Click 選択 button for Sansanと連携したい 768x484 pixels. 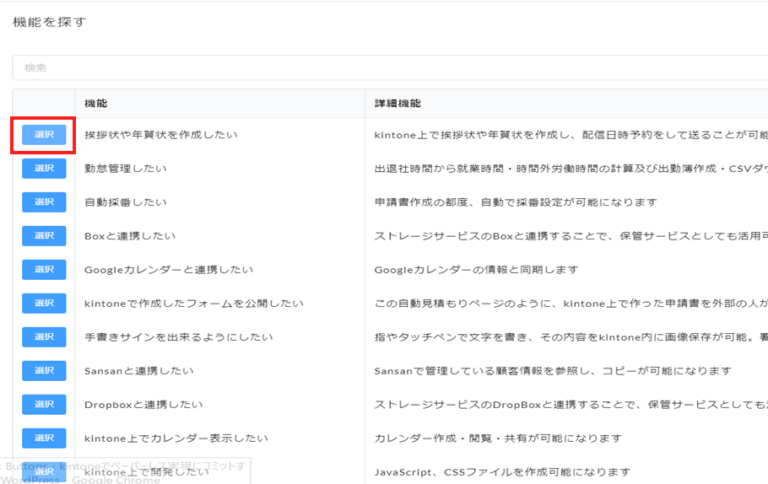(x=44, y=371)
